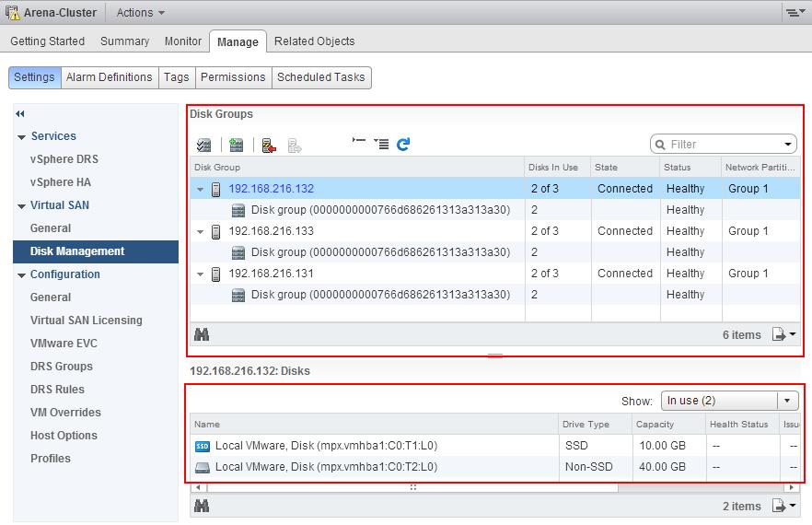The height and width of the screenshot is (525, 812).
Task: Open VMware EVC settings
Action: (64, 343)
